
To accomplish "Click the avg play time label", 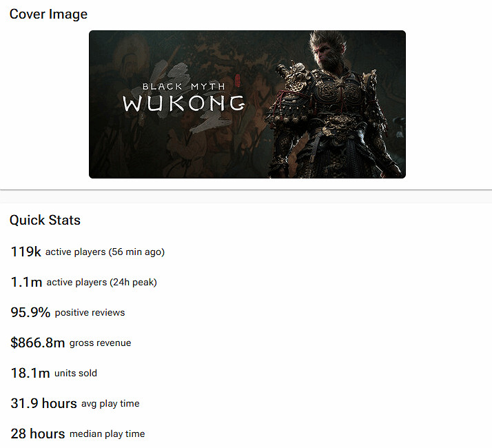I will [x=110, y=404].
